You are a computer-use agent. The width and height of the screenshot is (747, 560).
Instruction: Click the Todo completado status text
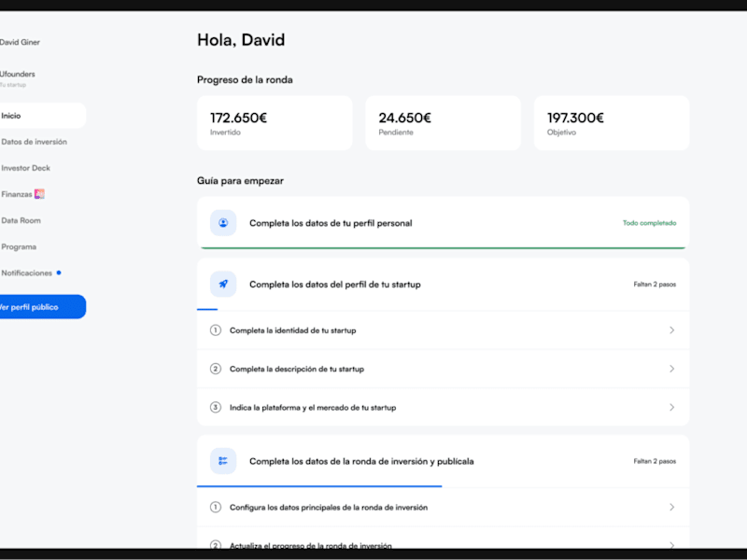tap(649, 223)
